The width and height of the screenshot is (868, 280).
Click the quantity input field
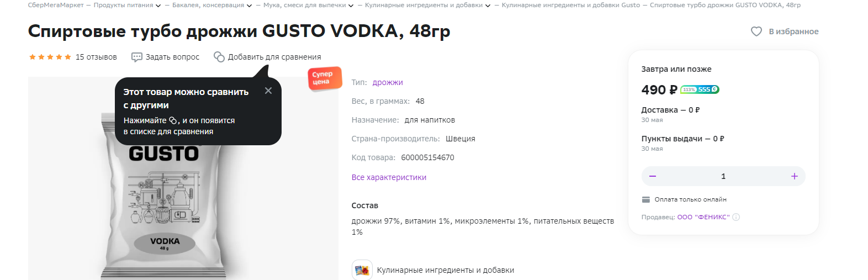pos(723,176)
